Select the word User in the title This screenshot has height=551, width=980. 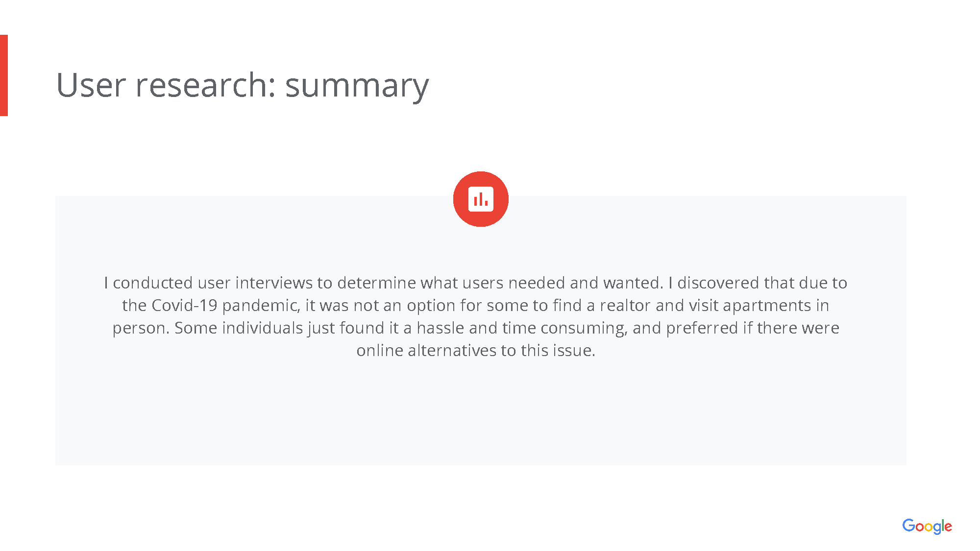click(x=91, y=85)
